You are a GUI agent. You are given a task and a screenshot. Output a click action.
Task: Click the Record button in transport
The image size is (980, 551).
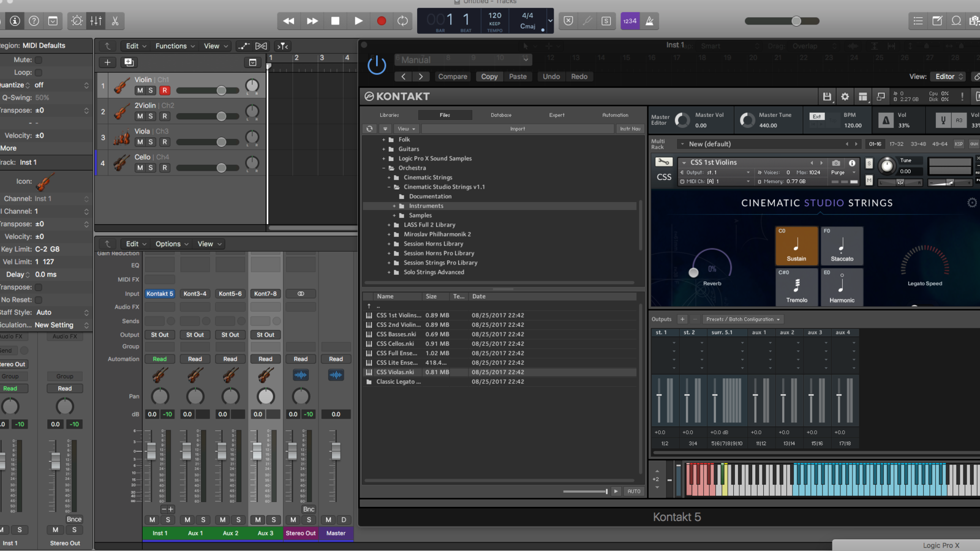tap(381, 21)
